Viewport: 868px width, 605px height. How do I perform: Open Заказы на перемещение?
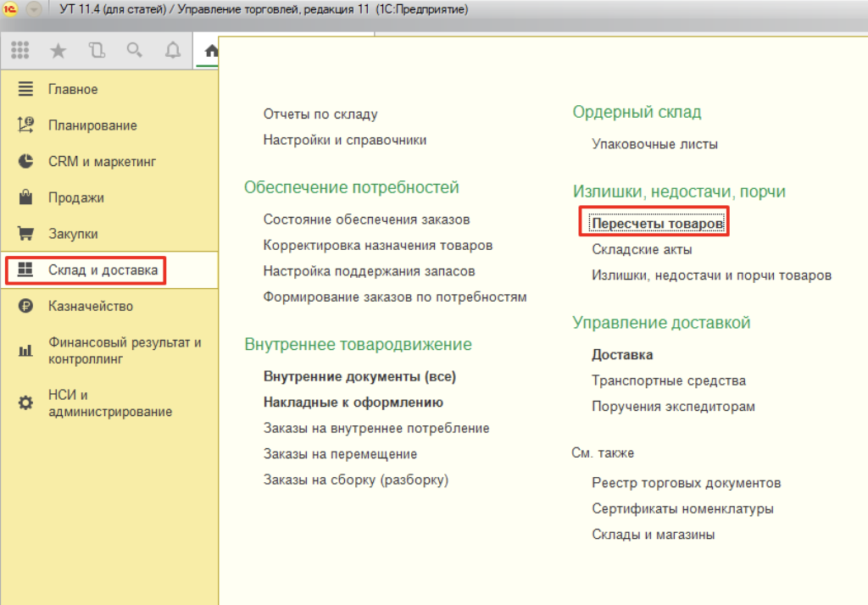pos(339,453)
